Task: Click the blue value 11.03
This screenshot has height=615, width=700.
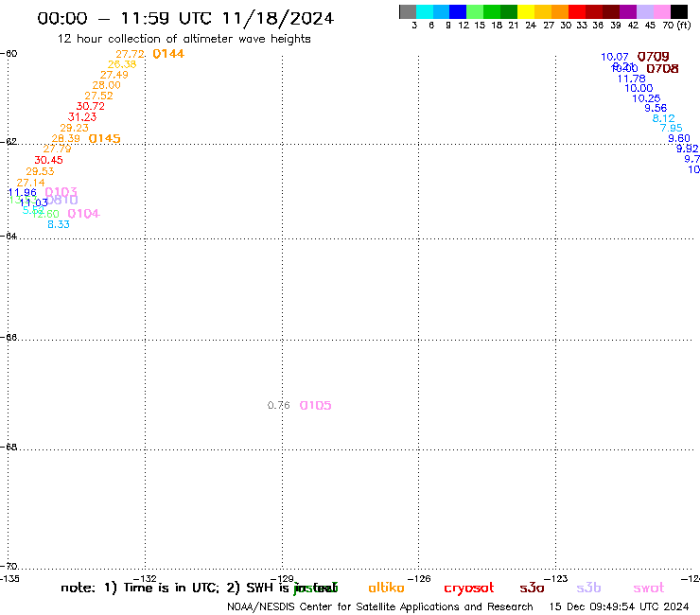Action: coord(33,202)
